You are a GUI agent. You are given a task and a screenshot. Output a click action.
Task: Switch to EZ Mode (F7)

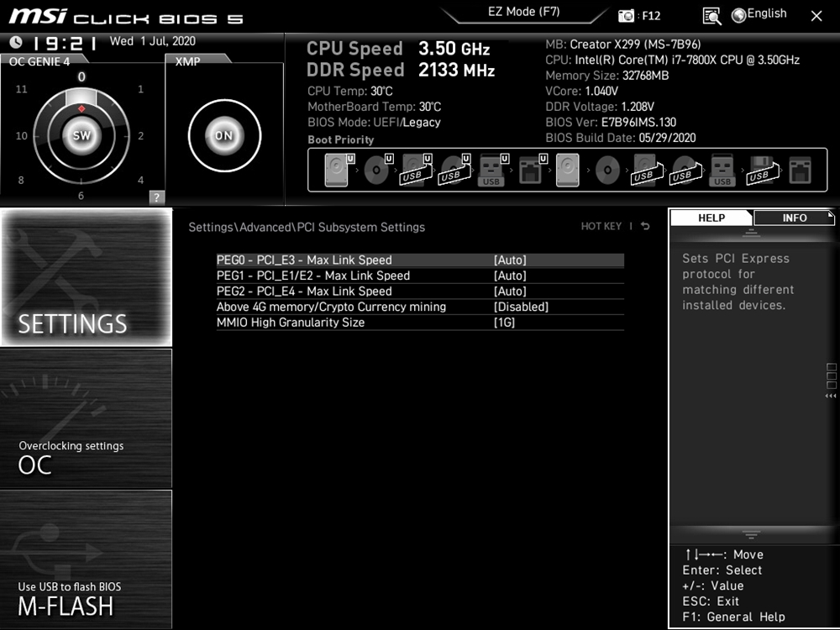pos(524,13)
